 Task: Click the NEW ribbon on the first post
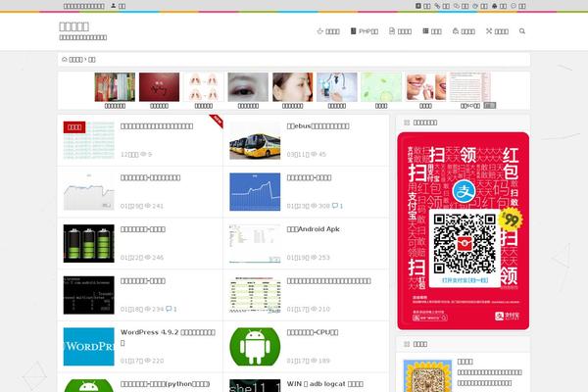coord(217,121)
